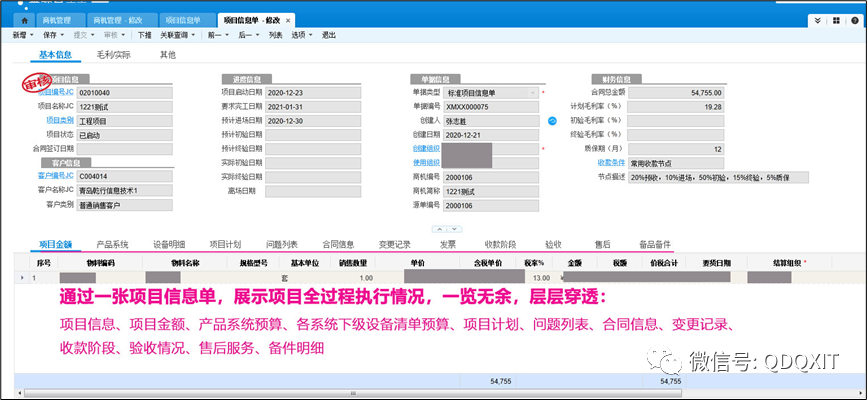Open the 新增 dropdown menu
Screen dimensions: 867x400
[24, 34]
